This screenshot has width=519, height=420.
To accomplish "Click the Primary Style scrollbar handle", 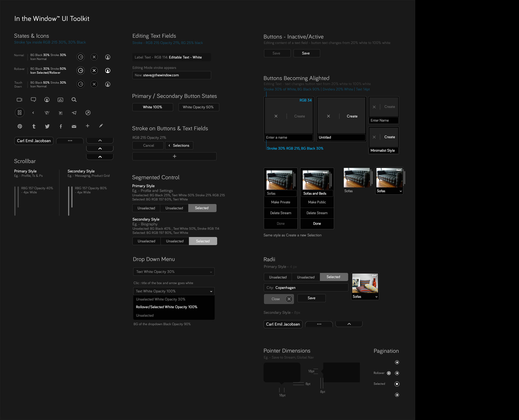I will 18,197.
